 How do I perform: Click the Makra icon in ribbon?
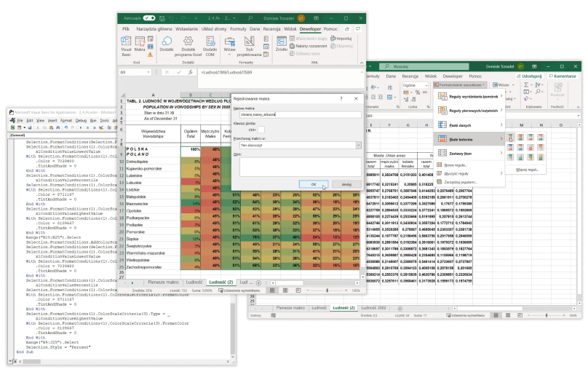[140, 47]
